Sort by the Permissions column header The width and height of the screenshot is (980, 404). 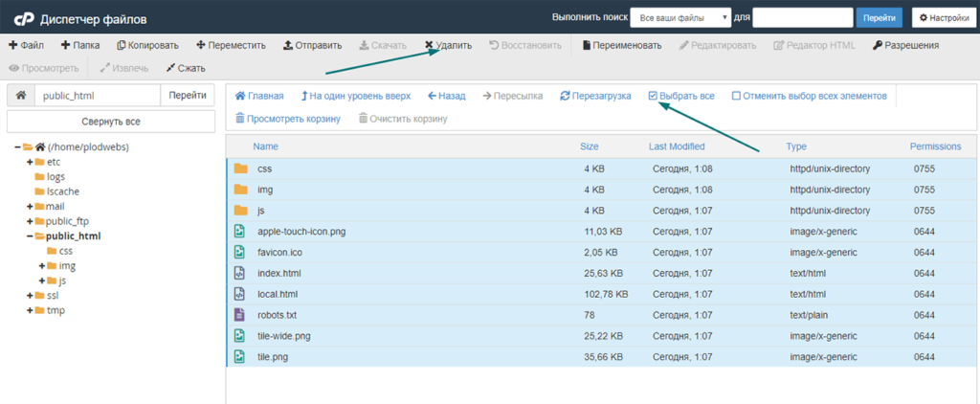point(936,146)
